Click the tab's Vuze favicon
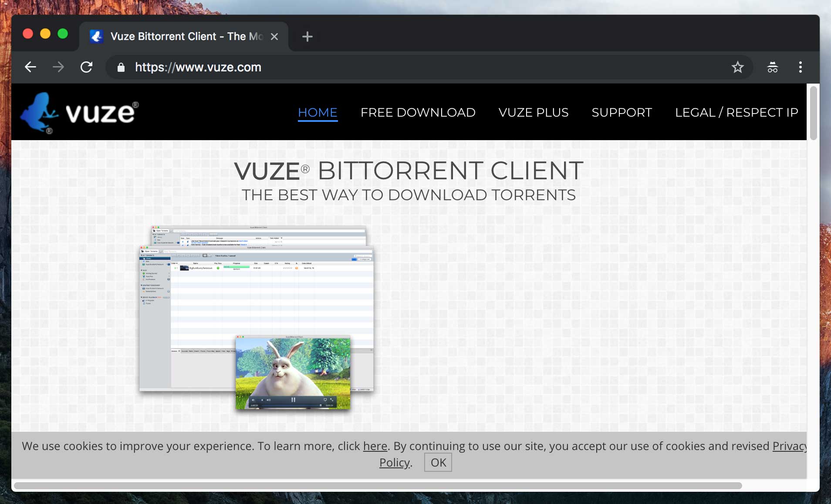 (x=96, y=37)
